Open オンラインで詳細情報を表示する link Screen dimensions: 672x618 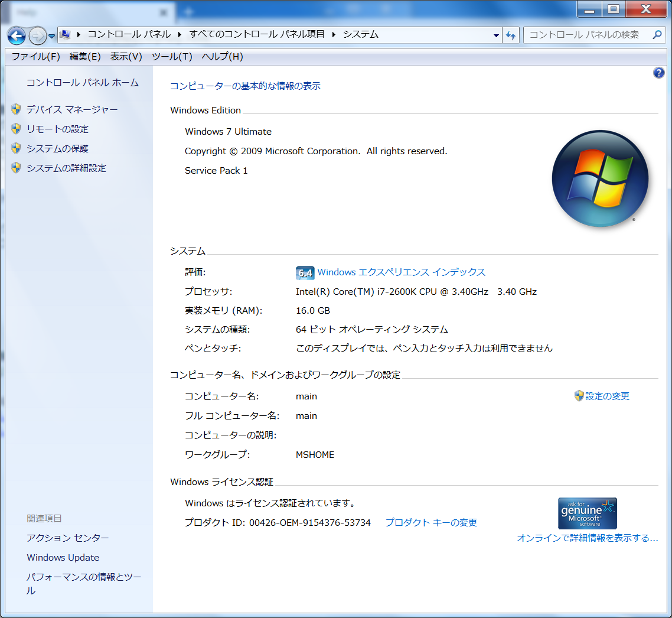tap(587, 538)
